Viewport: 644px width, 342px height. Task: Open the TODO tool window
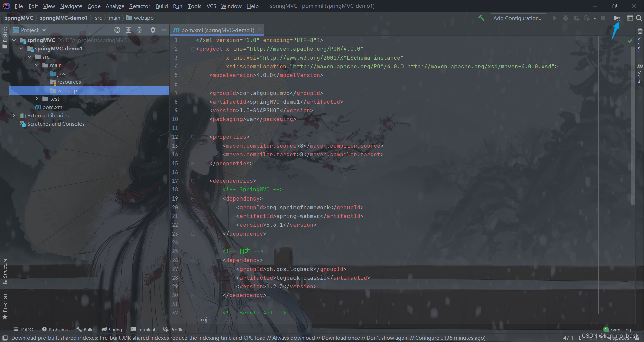23,330
